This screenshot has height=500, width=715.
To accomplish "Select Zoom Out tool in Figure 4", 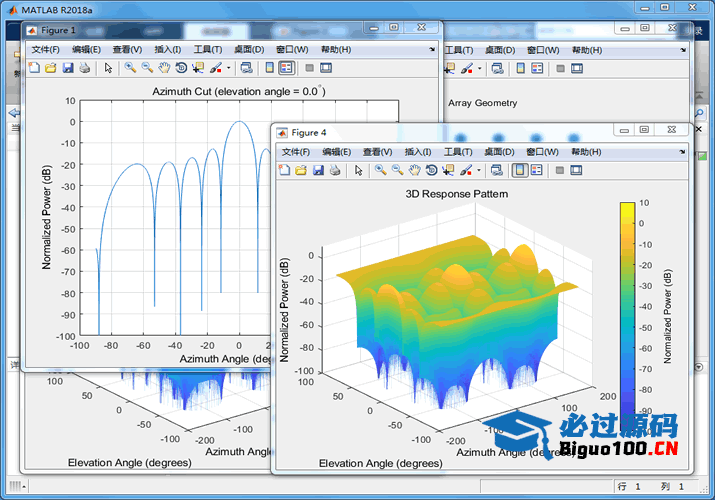I will 398,170.
